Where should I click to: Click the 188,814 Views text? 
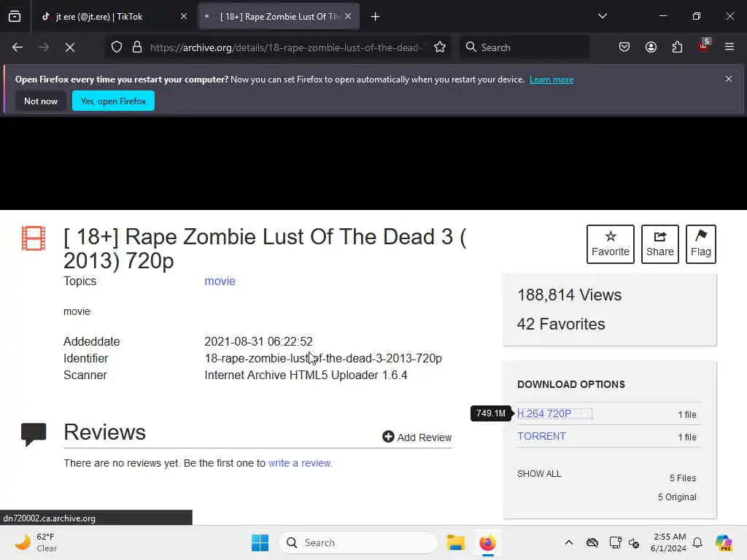569,295
